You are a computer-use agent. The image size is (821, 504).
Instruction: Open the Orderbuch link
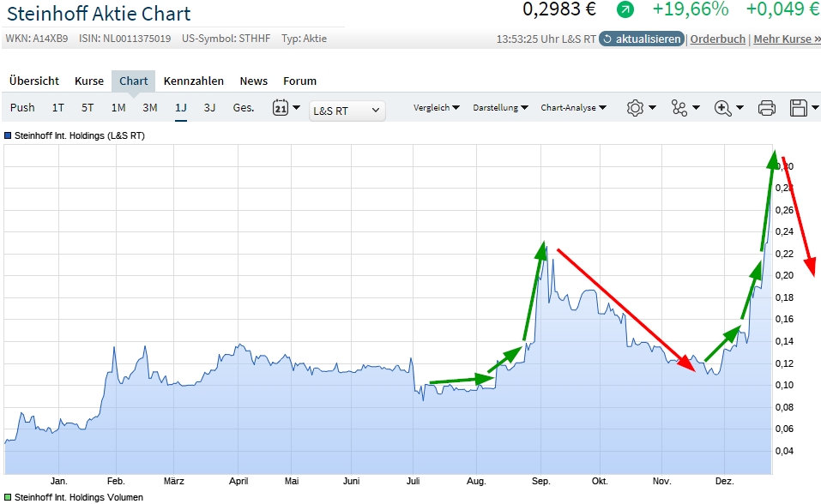pyautogui.click(x=717, y=39)
